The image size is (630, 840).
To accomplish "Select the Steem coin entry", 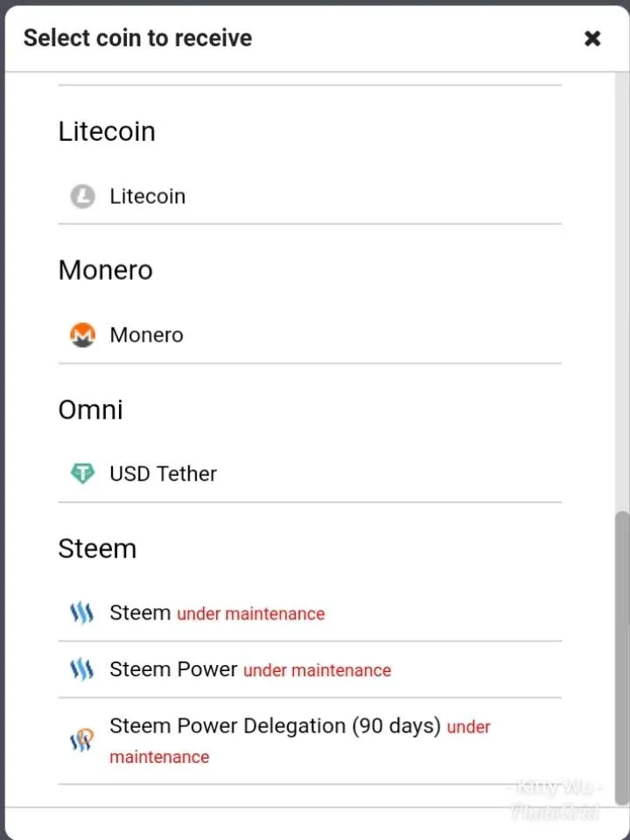I will (x=310, y=612).
